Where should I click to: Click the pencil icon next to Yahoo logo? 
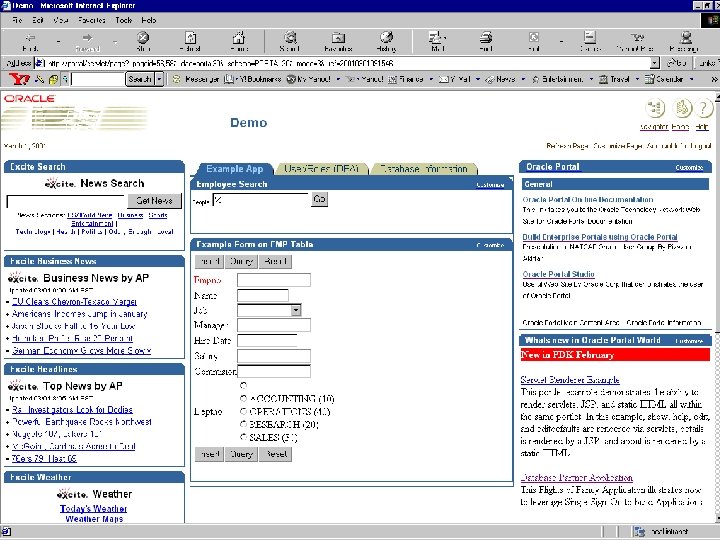coord(40,79)
